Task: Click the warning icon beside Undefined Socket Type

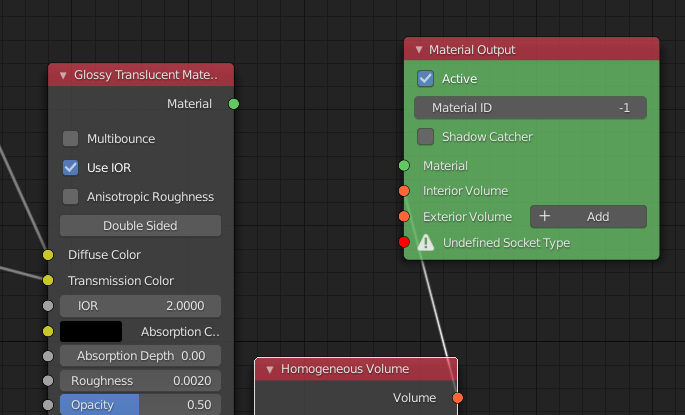Action: coord(426,242)
